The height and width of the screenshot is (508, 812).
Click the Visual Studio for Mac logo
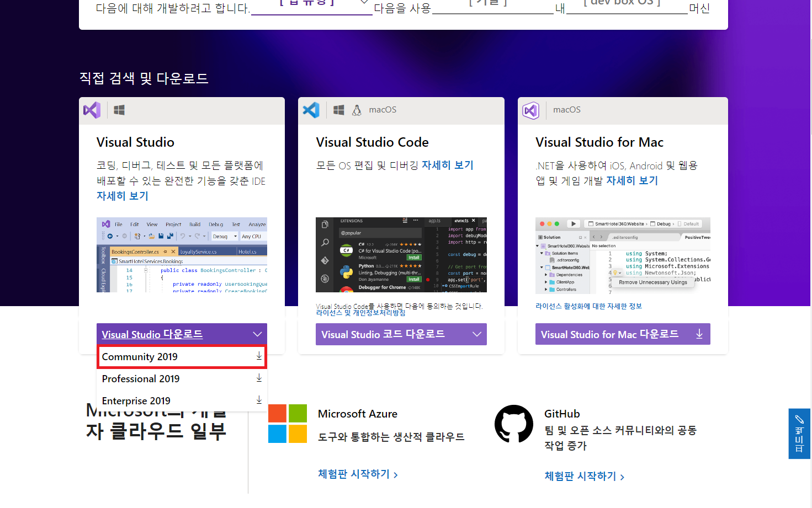coord(531,110)
